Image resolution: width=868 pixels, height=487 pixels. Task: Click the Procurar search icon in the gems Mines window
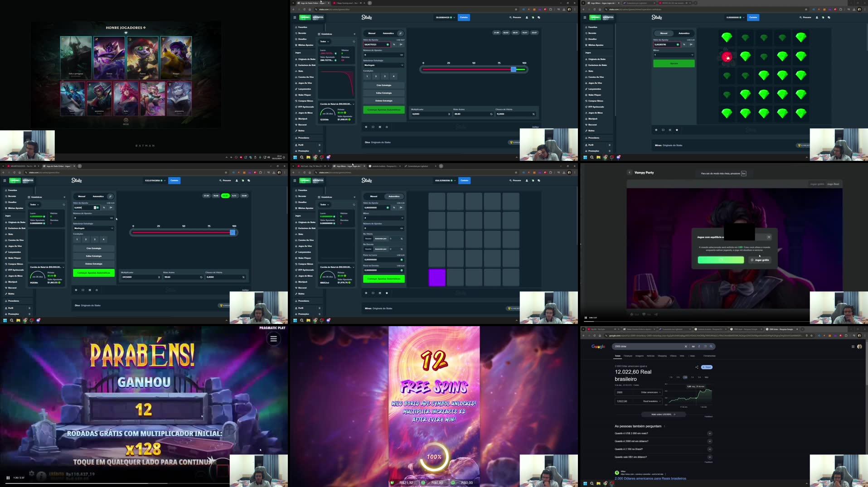click(x=801, y=17)
